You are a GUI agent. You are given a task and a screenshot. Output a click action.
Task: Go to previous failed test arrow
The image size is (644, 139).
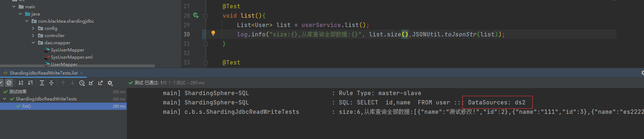(x=63, y=83)
